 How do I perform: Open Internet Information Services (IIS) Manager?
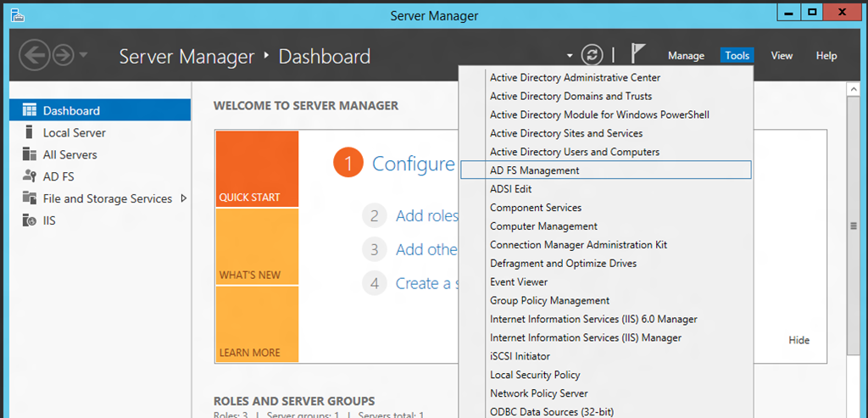[606, 337]
